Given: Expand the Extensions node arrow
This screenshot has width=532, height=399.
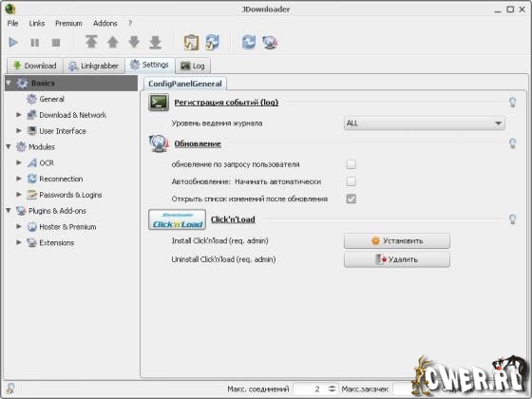Looking at the screenshot, I should point(19,242).
